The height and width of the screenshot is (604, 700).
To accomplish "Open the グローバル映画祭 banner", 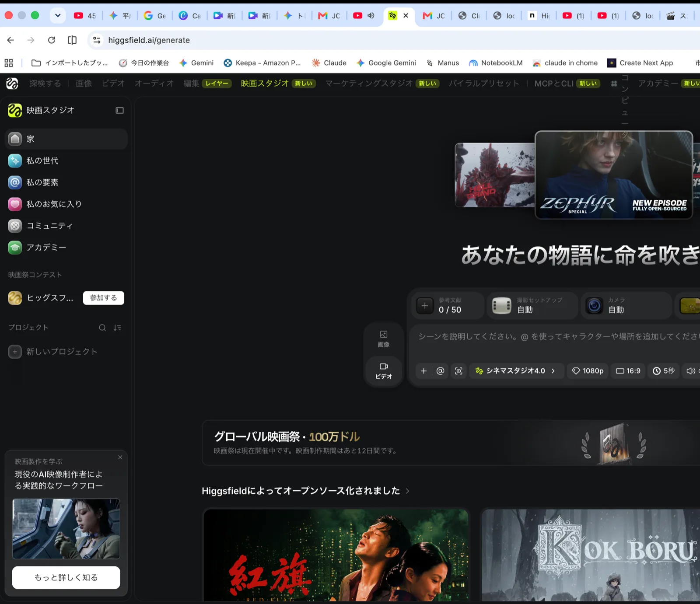I will click(x=451, y=443).
